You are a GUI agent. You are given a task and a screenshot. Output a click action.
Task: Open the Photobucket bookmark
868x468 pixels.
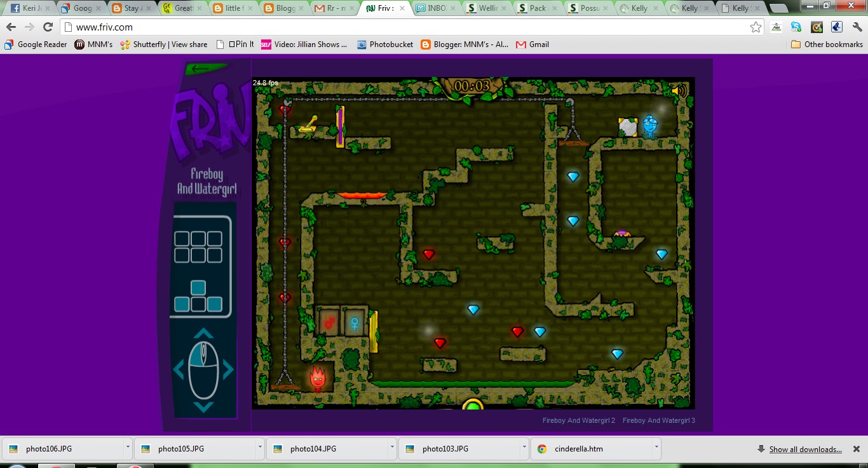[385, 45]
